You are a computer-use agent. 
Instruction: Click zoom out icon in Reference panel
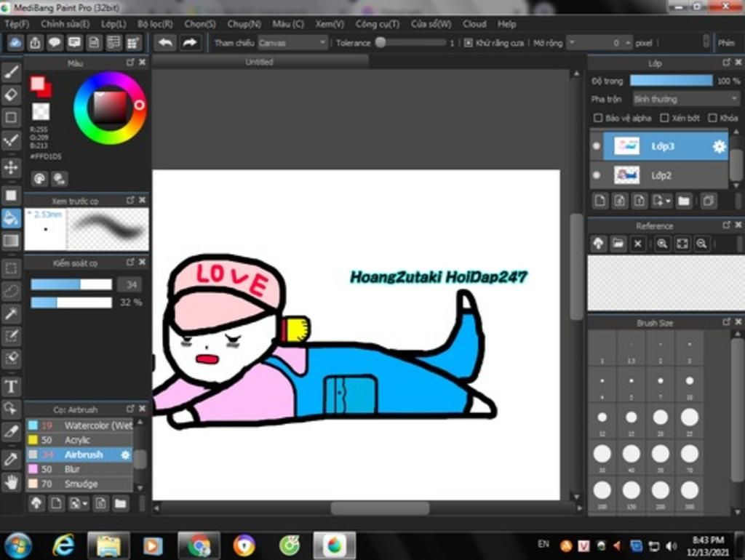701,244
